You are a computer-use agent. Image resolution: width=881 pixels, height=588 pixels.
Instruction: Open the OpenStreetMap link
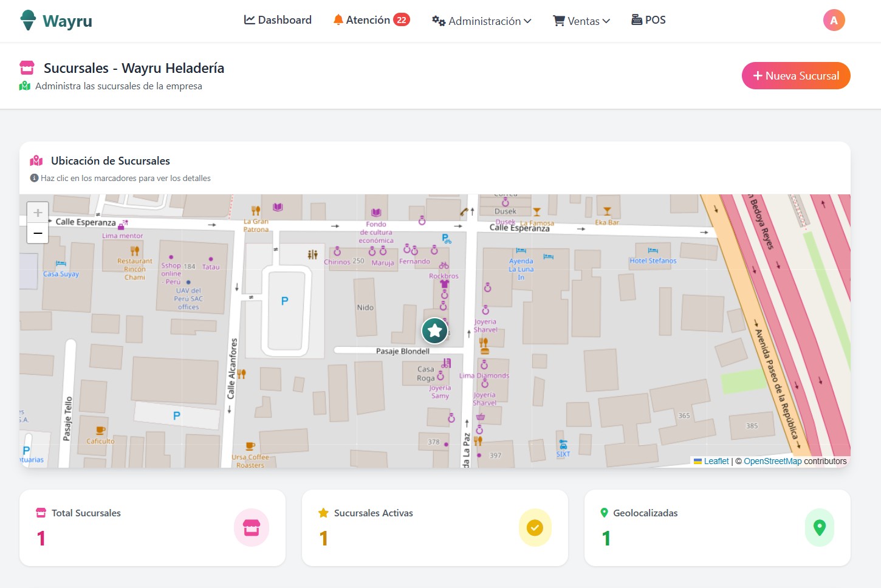click(772, 461)
